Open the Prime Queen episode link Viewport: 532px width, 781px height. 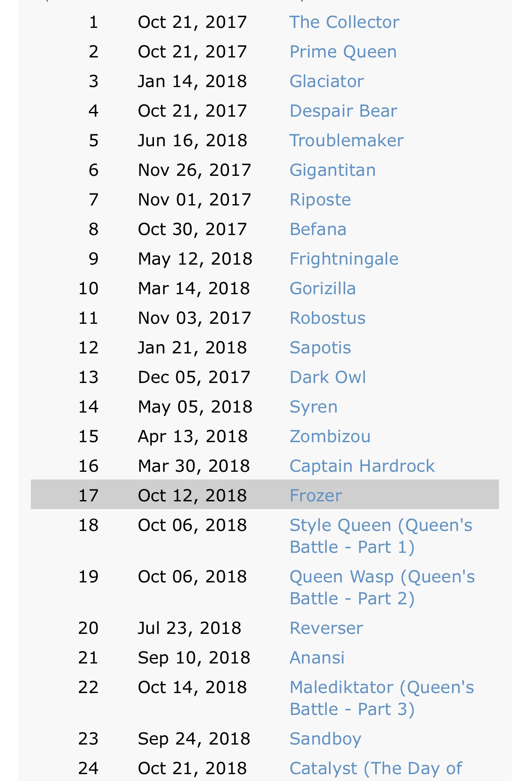click(x=343, y=52)
